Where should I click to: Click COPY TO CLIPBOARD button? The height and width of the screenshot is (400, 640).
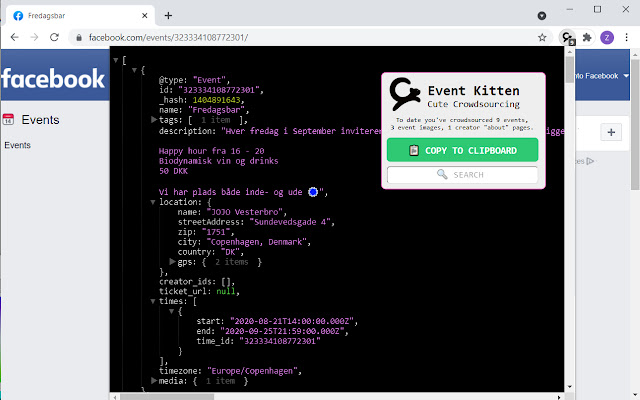tap(462, 150)
